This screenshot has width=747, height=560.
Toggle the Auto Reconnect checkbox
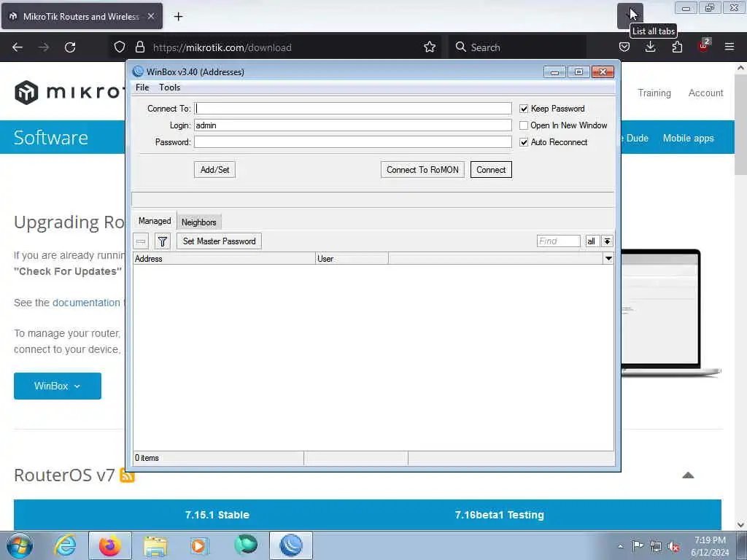point(524,142)
